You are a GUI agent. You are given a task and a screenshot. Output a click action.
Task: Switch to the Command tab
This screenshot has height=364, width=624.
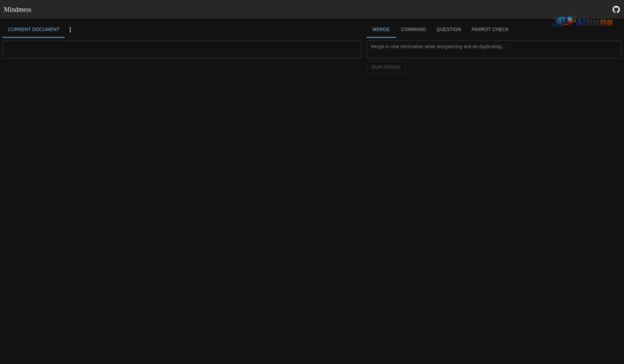click(x=413, y=30)
